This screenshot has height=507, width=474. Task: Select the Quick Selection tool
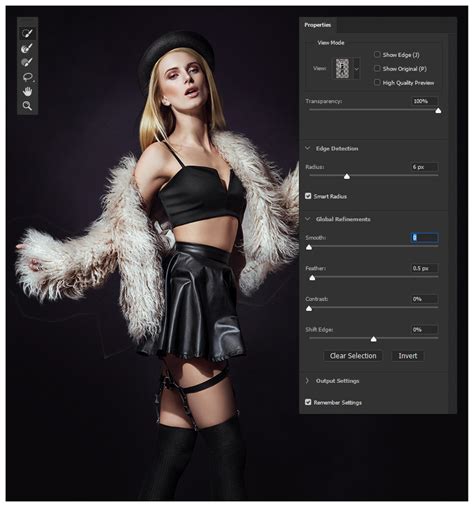click(x=27, y=33)
